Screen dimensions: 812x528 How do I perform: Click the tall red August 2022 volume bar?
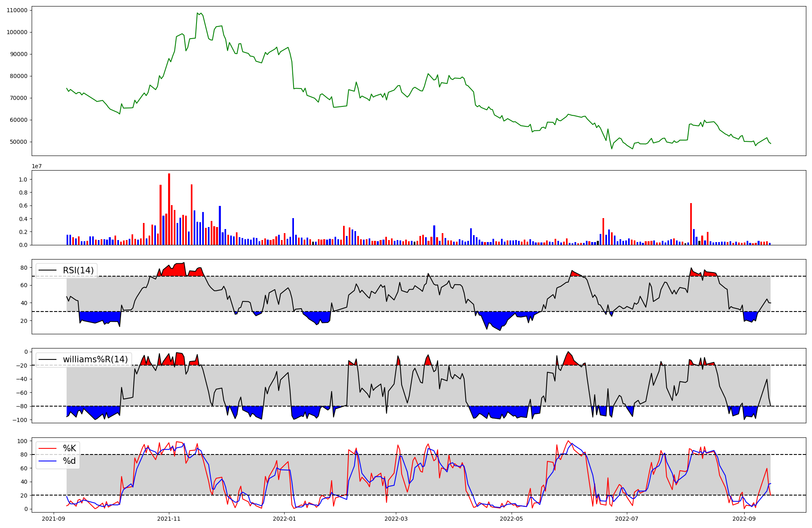[691, 224]
